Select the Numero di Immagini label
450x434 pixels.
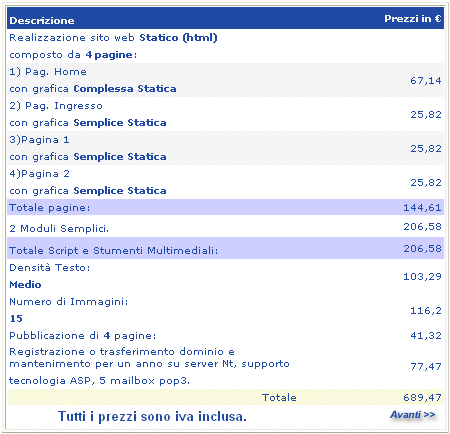pyautogui.click(x=69, y=302)
